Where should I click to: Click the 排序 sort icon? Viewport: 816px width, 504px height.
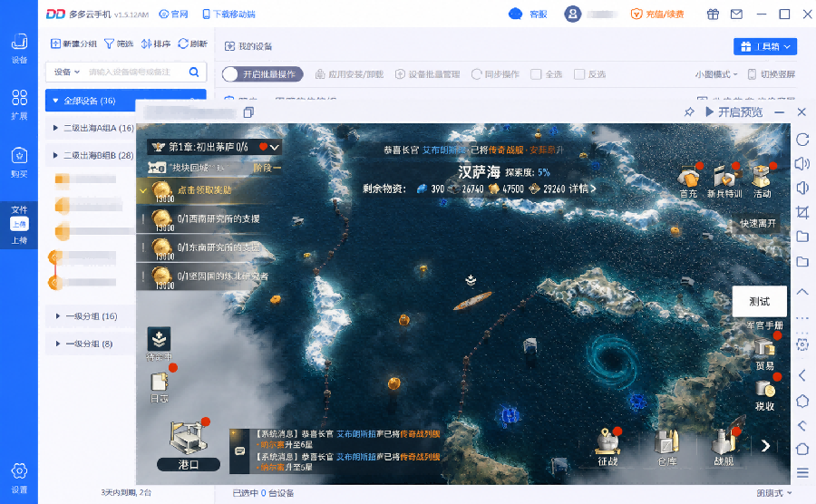(146, 44)
